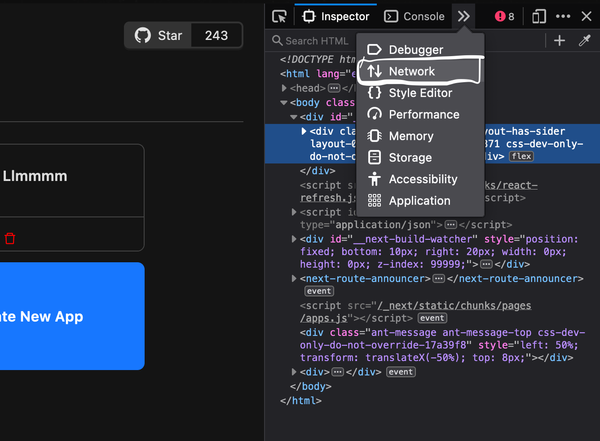The image size is (600, 441).
Task: Click the double-chevron more tools icon
Action: 463,17
